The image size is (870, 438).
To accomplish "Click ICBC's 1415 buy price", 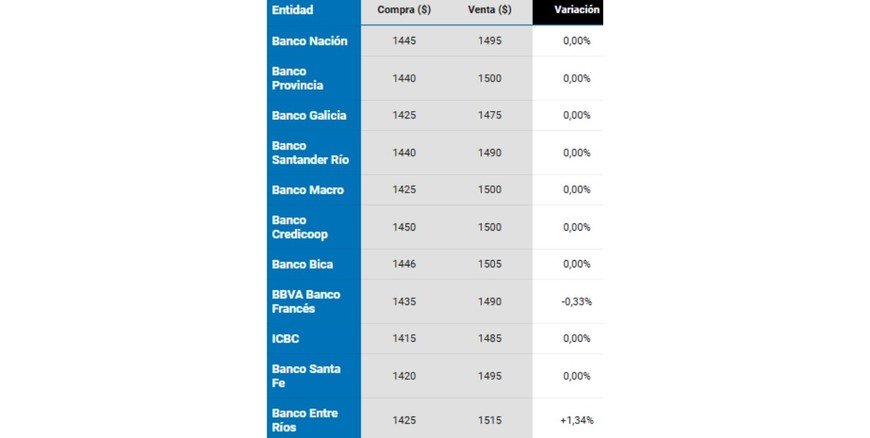I will [404, 339].
